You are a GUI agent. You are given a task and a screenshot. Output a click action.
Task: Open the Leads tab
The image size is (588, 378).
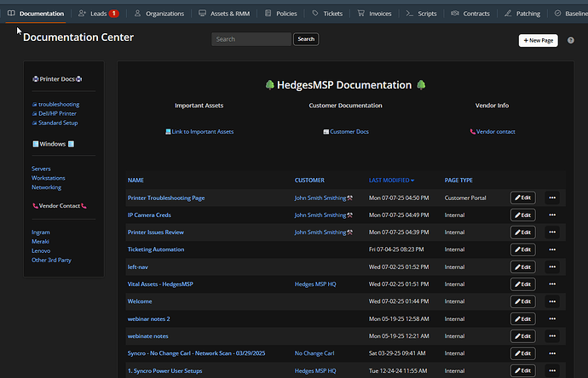98,14
